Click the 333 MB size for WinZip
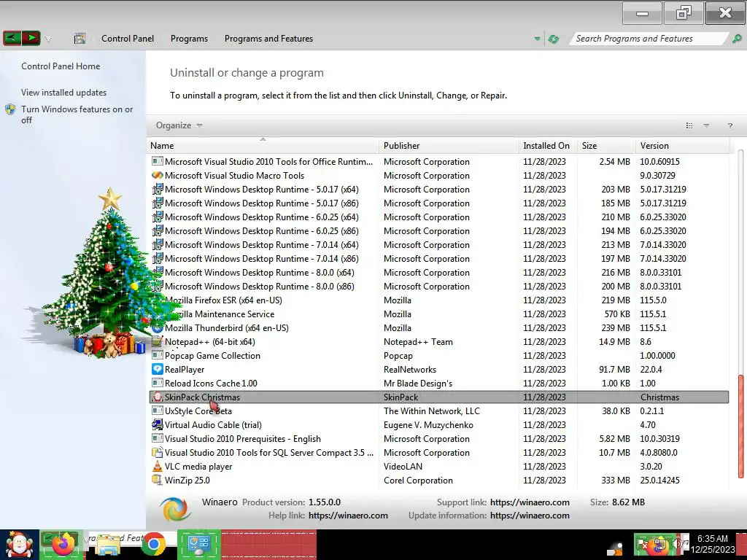 [616, 481]
